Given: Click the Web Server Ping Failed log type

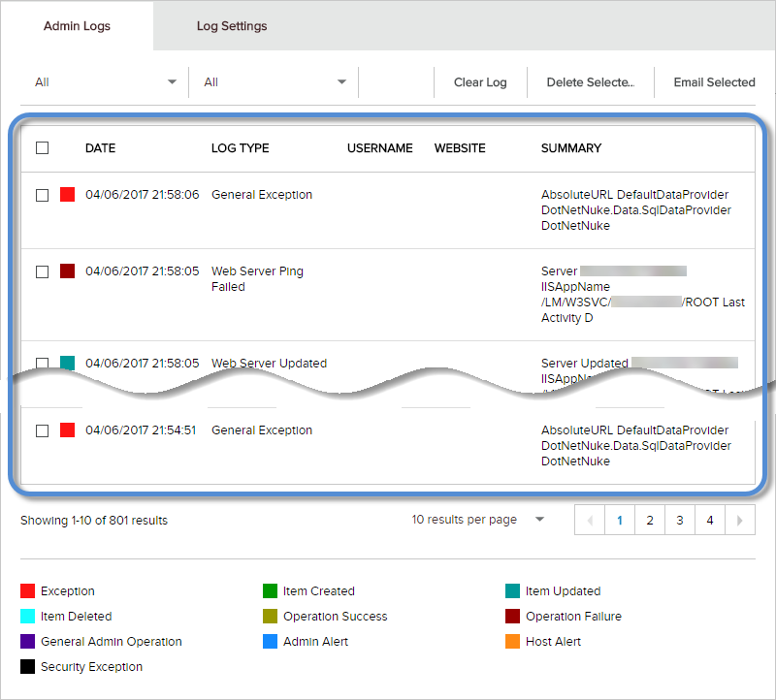Looking at the screenshot, I should pyautogui.click(x=257, y=279).
